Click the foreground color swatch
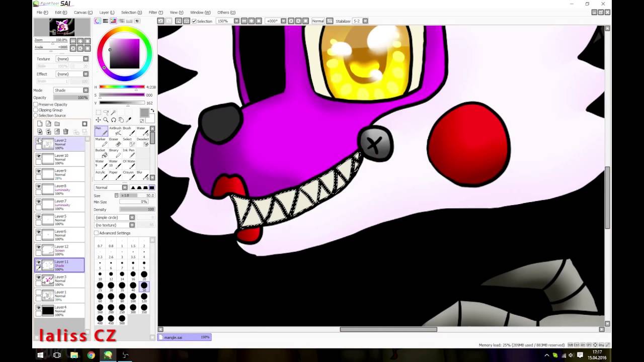Screen dimensions: 644x362 (x=144, y=113)
